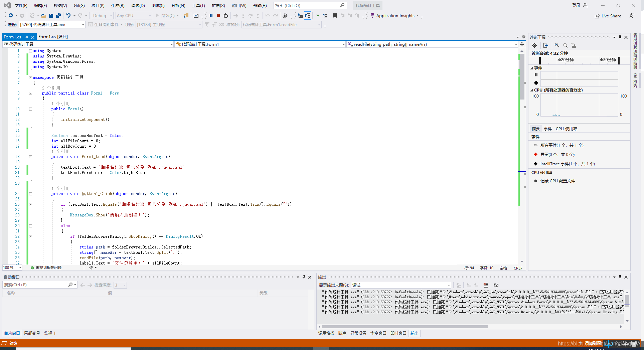Open the Debug configuration dropdown
This screenshot has width=644, height=350.
(103, 16)
